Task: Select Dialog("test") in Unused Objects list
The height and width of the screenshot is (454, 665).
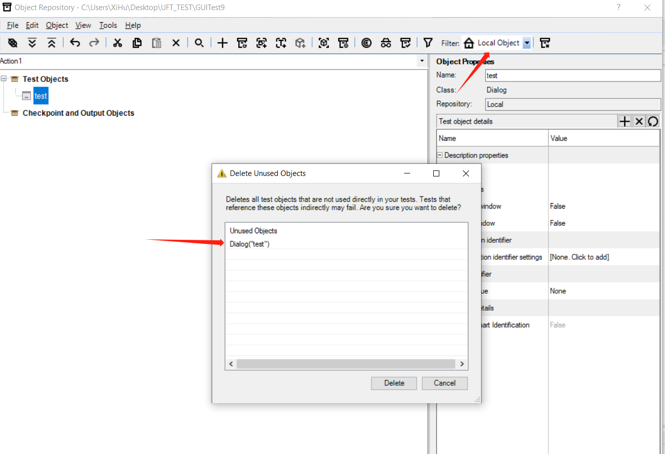Action: tap(250, 244)
